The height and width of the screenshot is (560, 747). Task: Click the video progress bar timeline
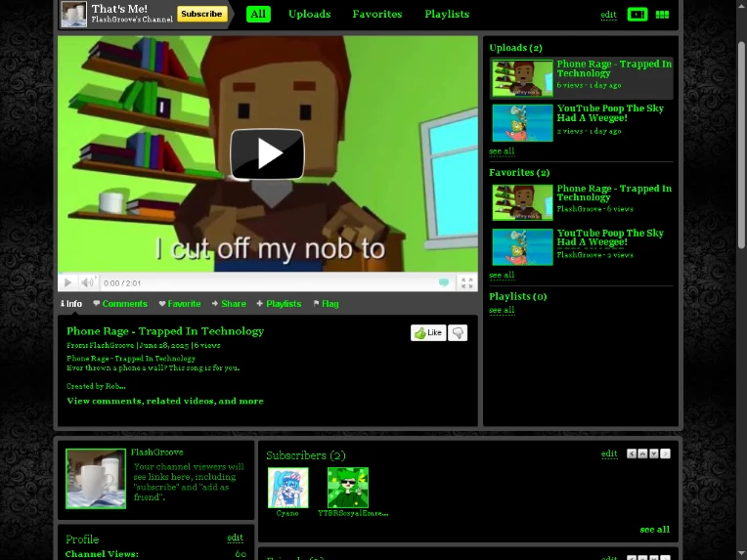268,275
